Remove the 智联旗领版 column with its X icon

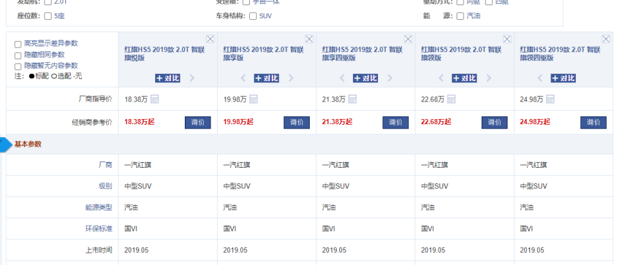[x=507, y=39]
